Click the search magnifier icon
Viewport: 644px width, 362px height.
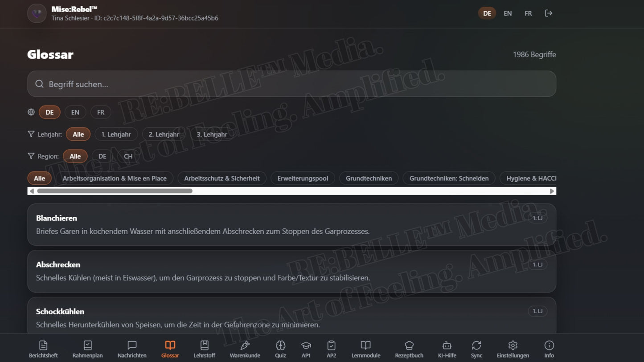coord(40,84)
